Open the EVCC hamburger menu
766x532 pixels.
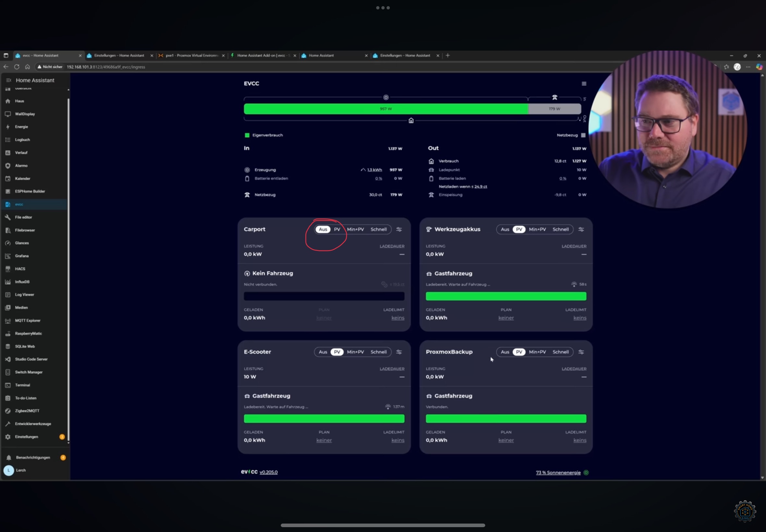click(x=584, y=84)
